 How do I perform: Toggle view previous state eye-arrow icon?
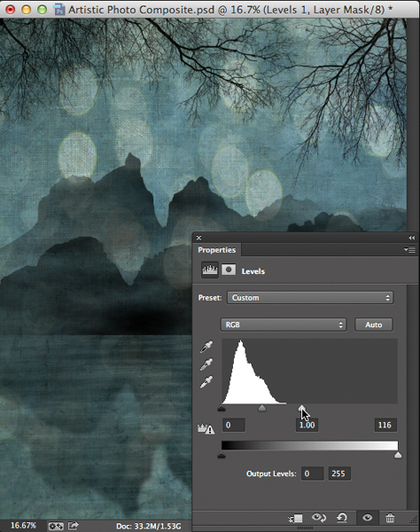(x=319, y=518)
